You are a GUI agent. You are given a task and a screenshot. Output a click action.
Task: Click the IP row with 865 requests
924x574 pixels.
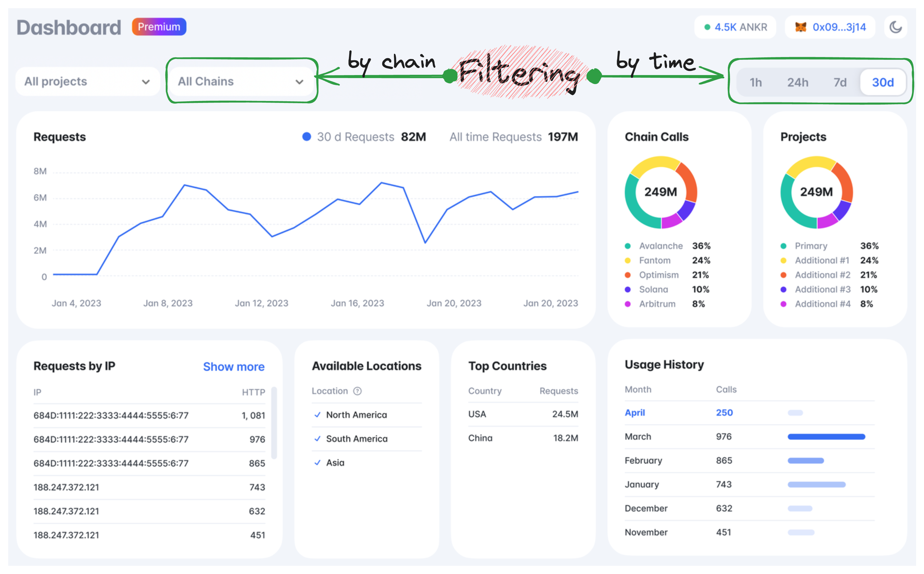[149, 463]
